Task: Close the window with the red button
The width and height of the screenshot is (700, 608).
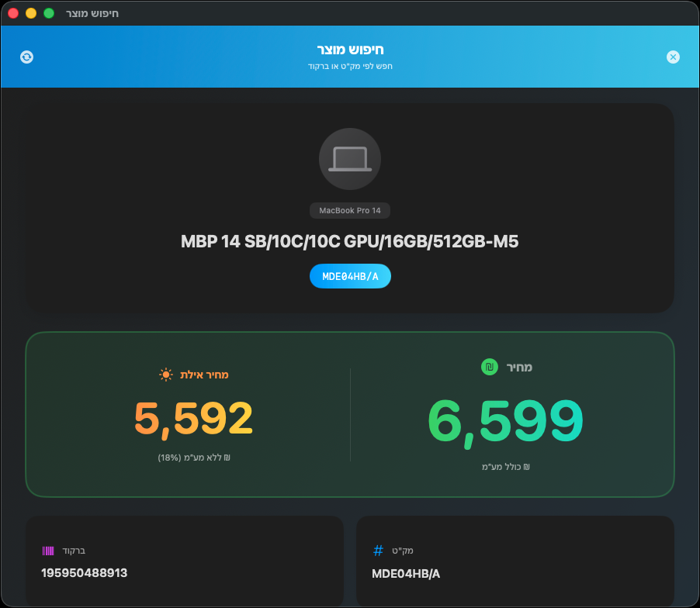Action: 13,13
